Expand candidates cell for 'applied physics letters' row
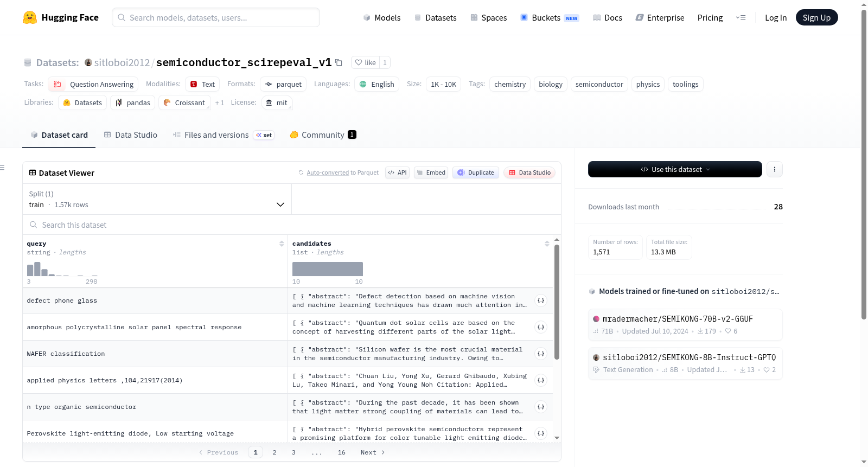Viewport: 868px width, 467px height. (x=541, y=380)
